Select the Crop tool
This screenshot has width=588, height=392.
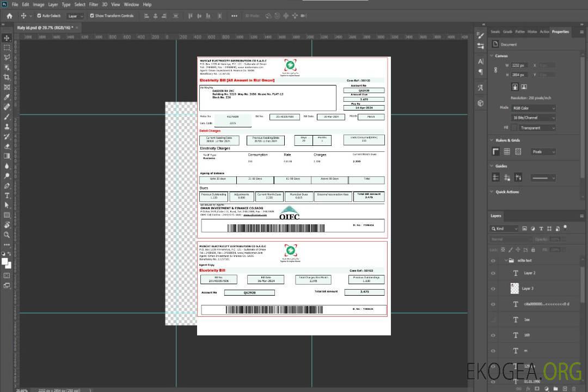click(x=7, y=77)
